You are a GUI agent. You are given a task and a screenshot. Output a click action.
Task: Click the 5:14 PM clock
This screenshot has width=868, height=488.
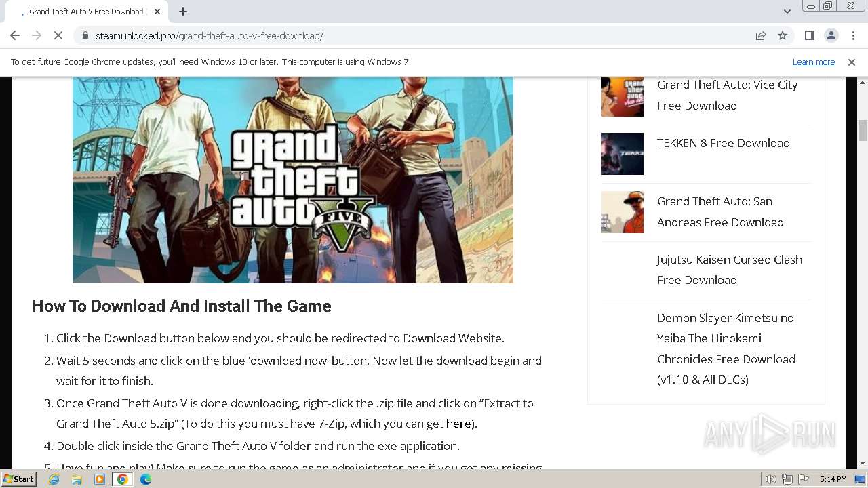pyautogui.click(x=833, y=479)
